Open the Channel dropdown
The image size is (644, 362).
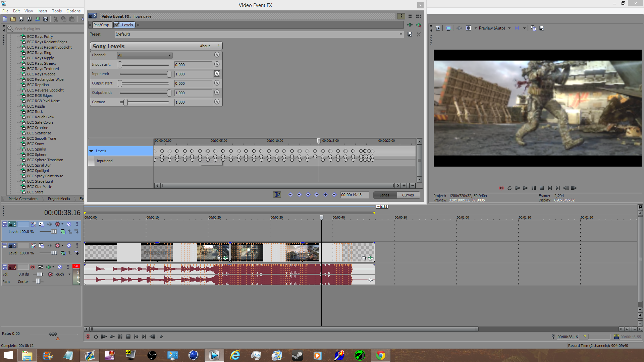pos(144,55)
